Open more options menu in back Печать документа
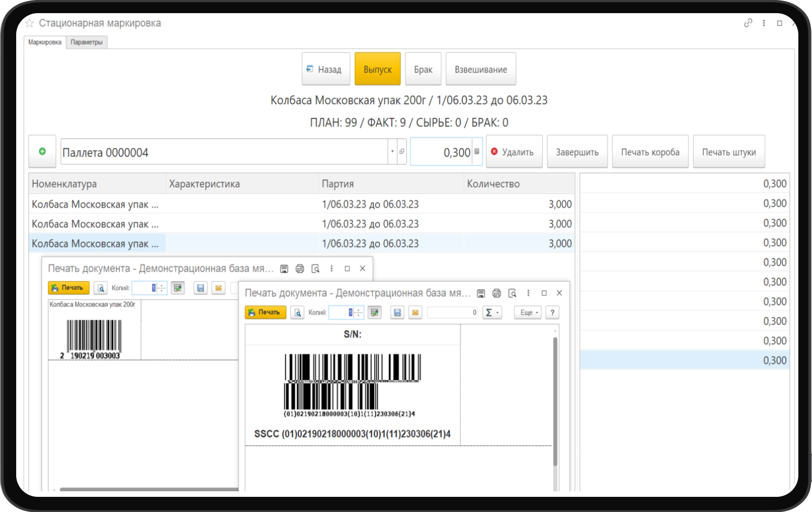This screenshot has height=512, width=812. coord(332,268)
